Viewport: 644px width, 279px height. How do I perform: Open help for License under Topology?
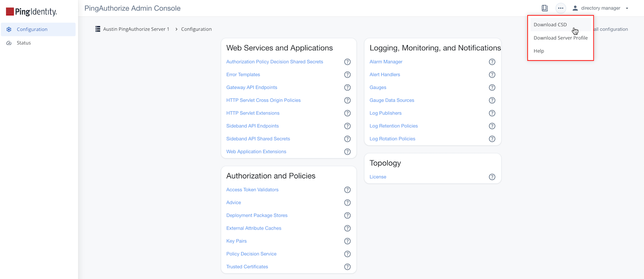(492, 177)
